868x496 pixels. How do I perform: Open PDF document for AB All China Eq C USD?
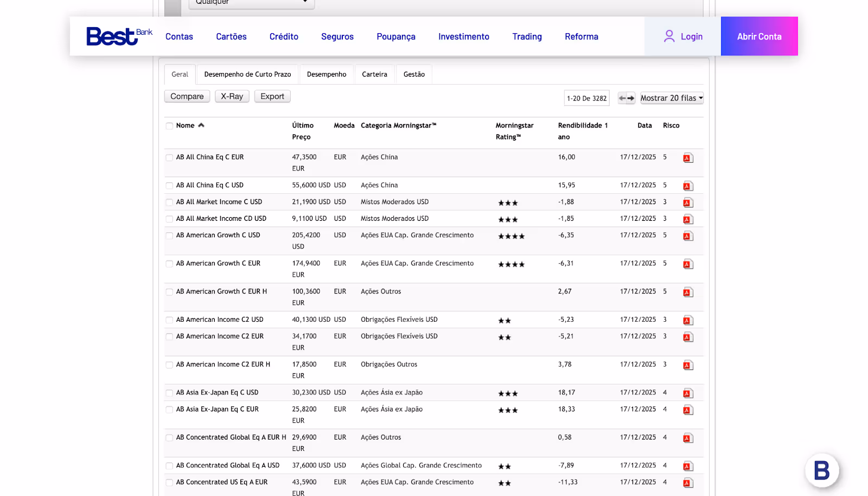point(688,186)
